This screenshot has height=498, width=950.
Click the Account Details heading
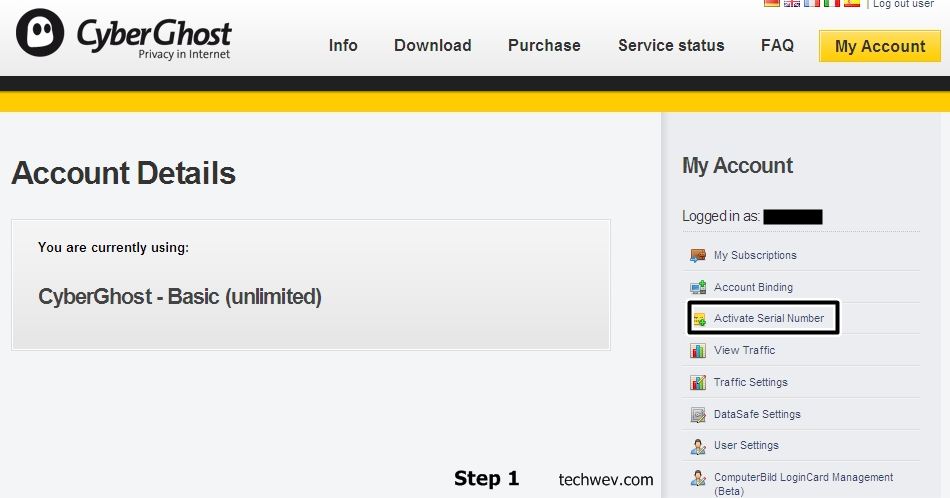123,173
